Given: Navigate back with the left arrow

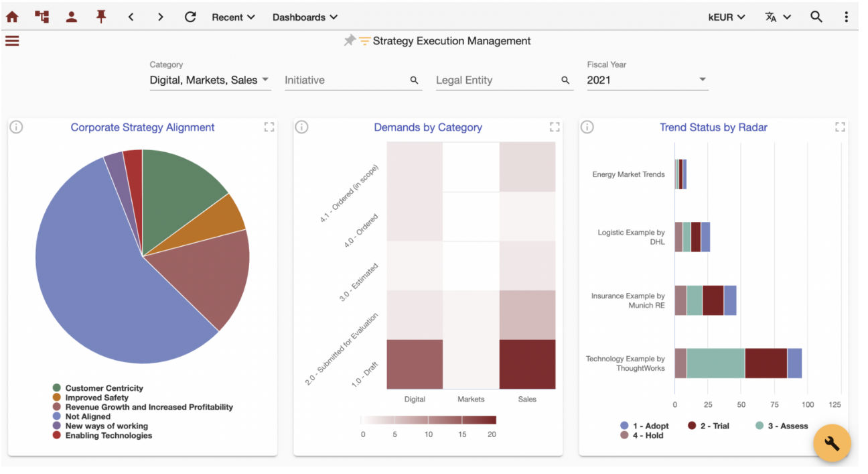Looking at the screenshot, I should 131,17.
